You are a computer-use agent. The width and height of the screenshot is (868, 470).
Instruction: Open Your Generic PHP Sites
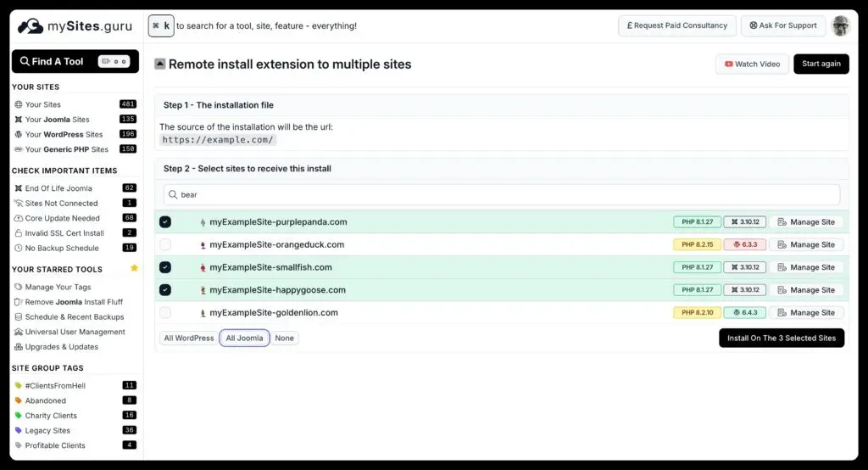[x=61, y=149]
